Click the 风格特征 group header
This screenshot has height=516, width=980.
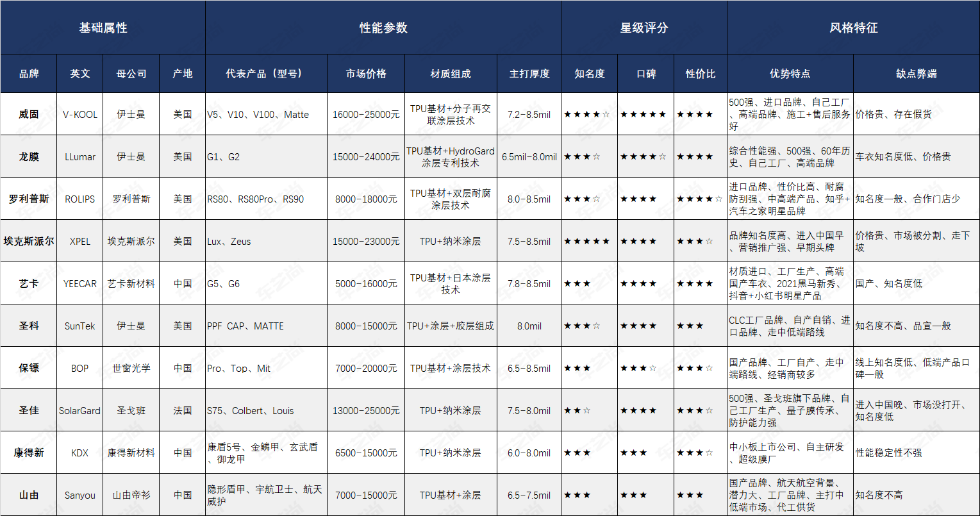(852, 27)
